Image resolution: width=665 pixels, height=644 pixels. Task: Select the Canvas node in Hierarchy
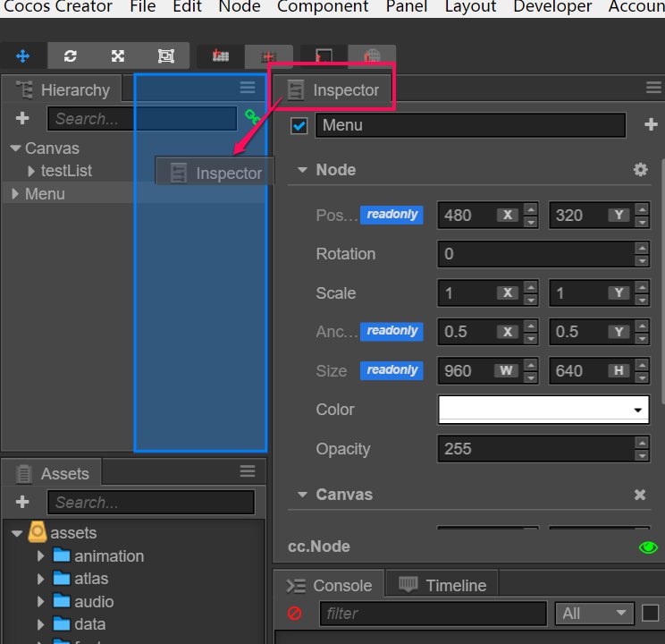pyautogui.click(x=52, y=148)
